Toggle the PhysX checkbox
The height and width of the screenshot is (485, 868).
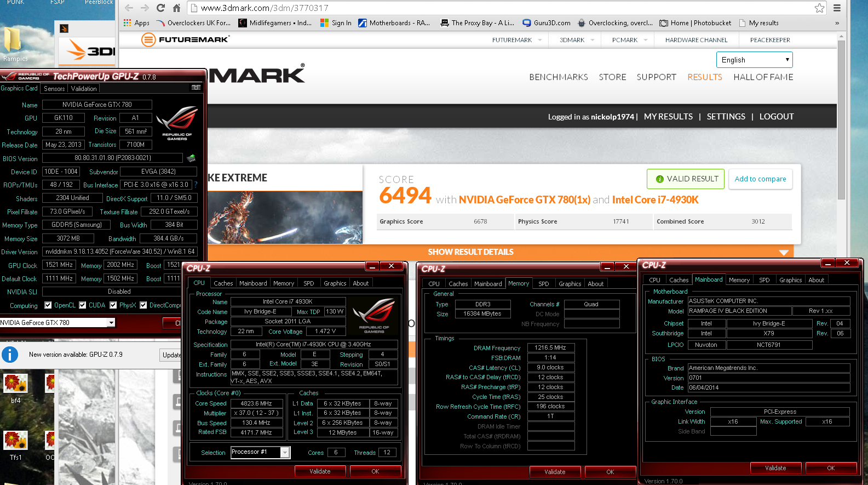click(113, 305)
